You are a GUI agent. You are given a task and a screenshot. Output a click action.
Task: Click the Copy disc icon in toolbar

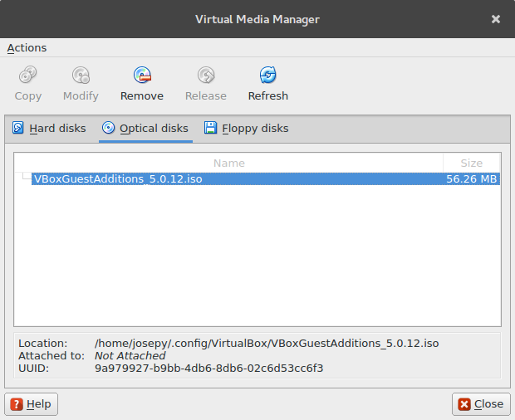(x=28, y=75)
